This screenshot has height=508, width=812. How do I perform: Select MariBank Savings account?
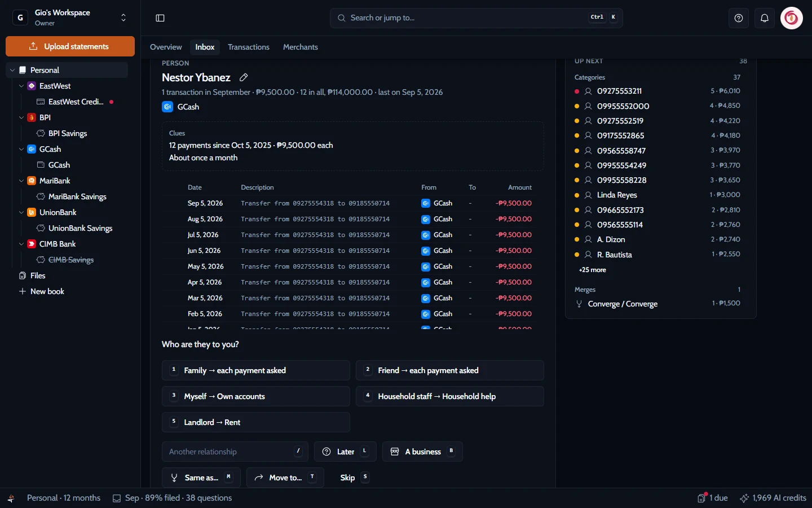tap(77, 196)
